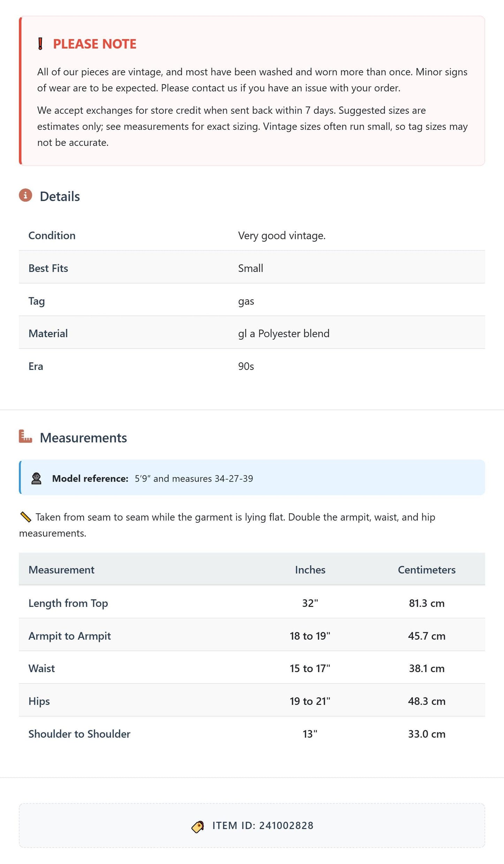Select the Inches column header

tap(310, 570)
